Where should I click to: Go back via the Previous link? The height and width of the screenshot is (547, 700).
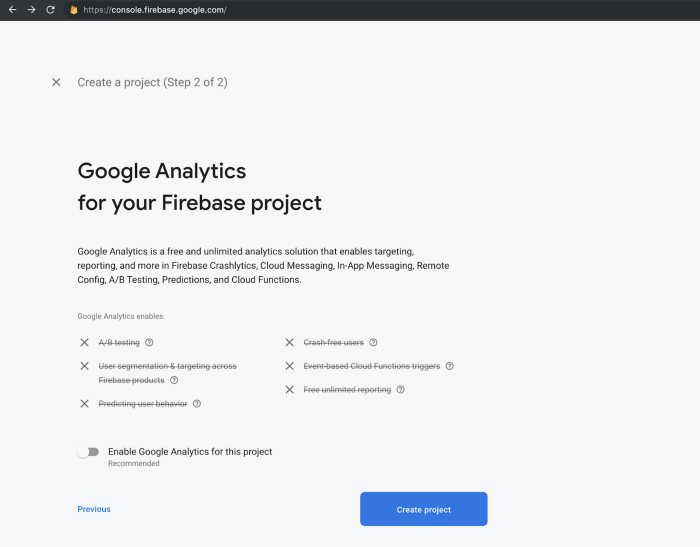(x=94, y=509)
